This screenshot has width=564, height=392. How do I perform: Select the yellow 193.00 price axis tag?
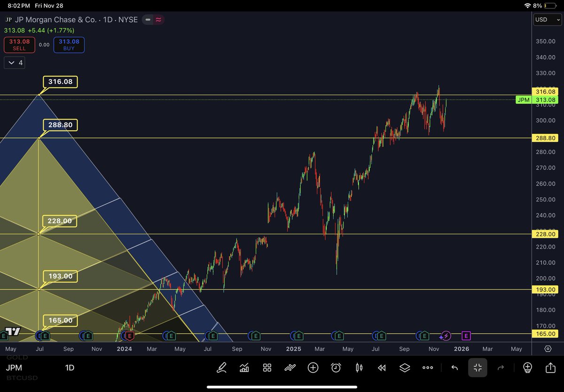545,290
